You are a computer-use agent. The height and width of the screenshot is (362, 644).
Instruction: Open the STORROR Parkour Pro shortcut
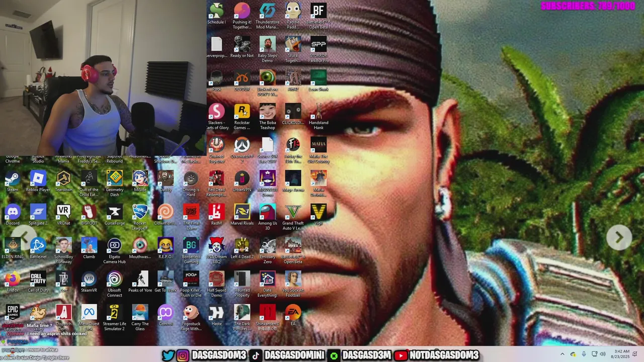click(318, 50)
